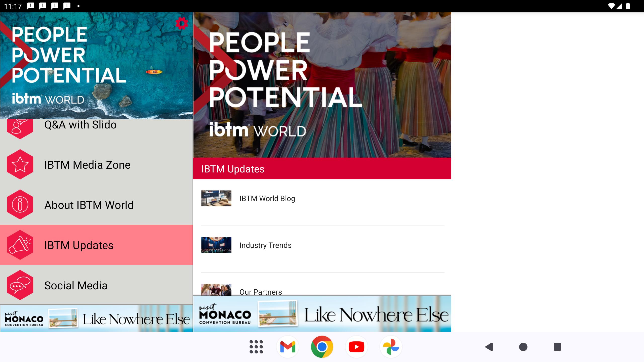Open IBTM Media Zone menu item
This screenshot has height=362, width=644.
[x=97, y=164]
